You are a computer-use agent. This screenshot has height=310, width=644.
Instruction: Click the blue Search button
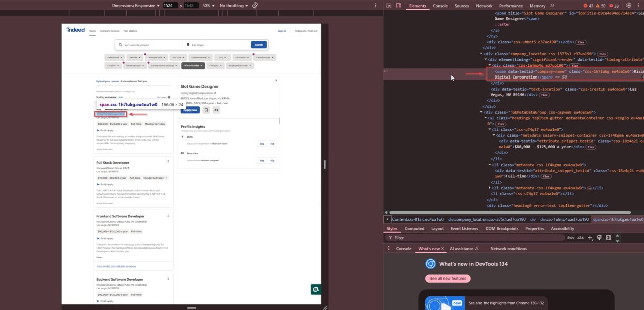pos(259,45)
